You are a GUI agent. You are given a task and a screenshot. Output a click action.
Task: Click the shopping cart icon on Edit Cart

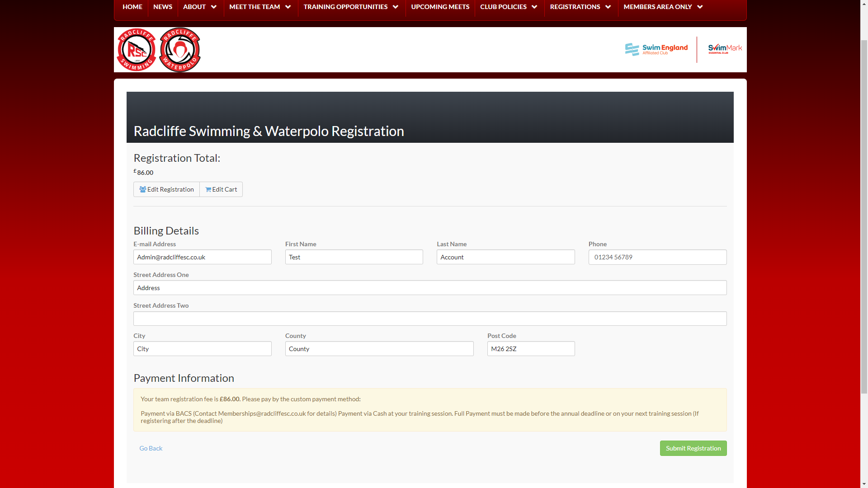(x=208, y=189)
